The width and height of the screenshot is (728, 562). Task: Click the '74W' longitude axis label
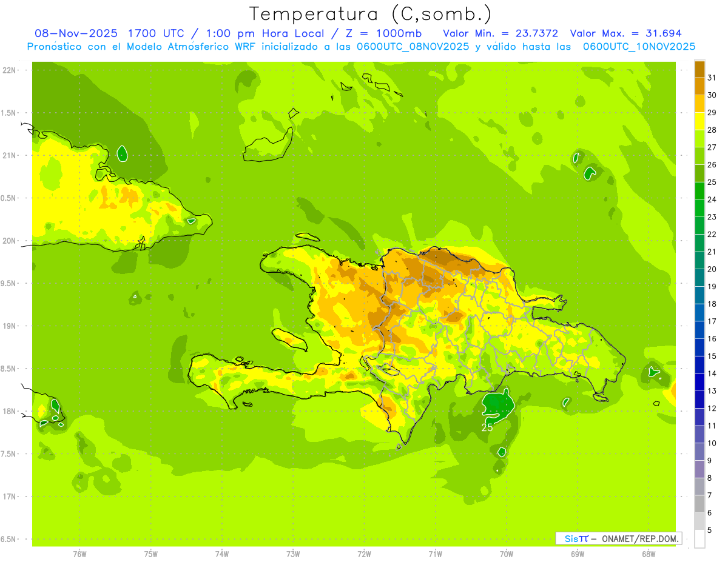click(222, 554)
